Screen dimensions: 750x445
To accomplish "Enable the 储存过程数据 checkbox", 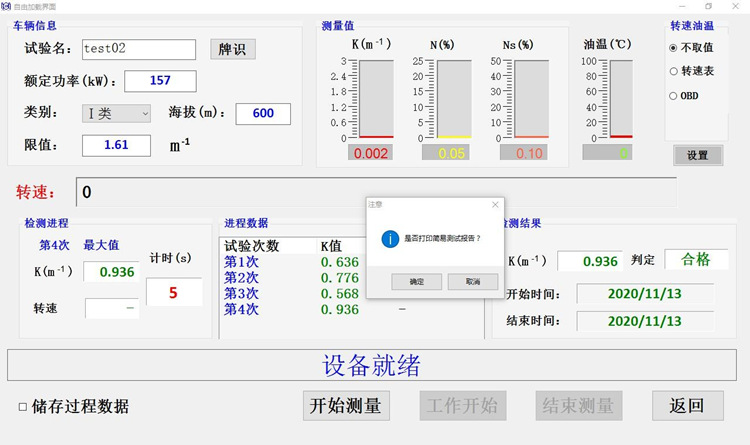I will [22, 407].
